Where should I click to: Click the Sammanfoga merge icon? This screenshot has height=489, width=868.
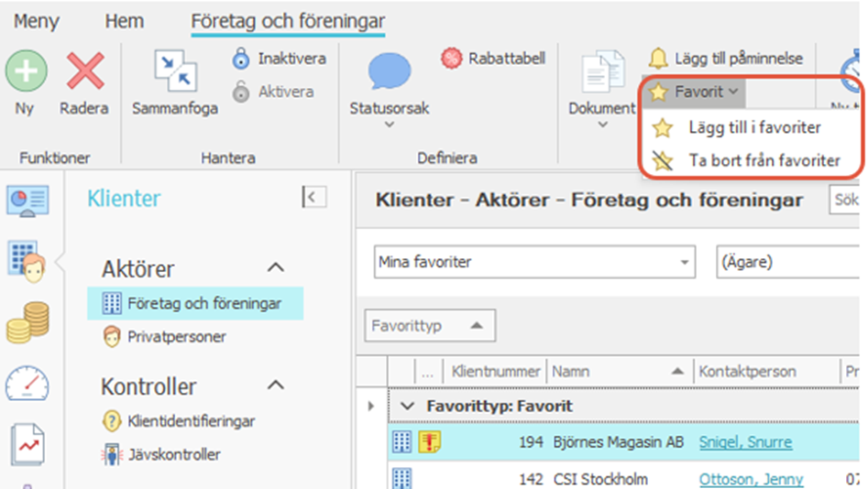tap(174, 71)
